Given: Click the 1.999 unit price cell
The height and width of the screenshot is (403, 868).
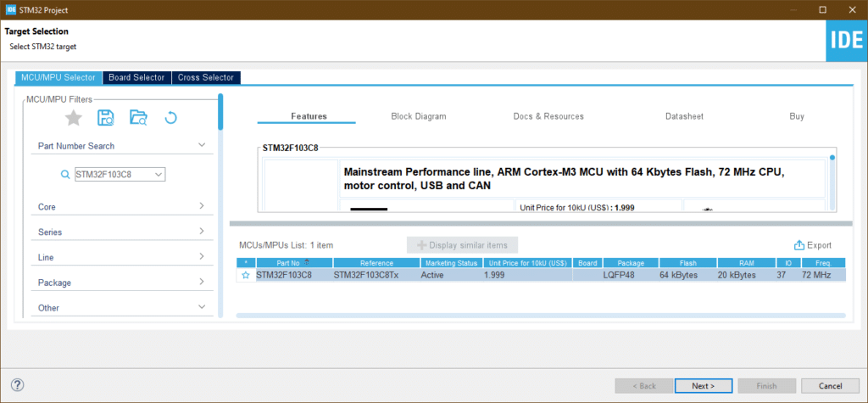Looking at the screenshot, I should (527, 275).
